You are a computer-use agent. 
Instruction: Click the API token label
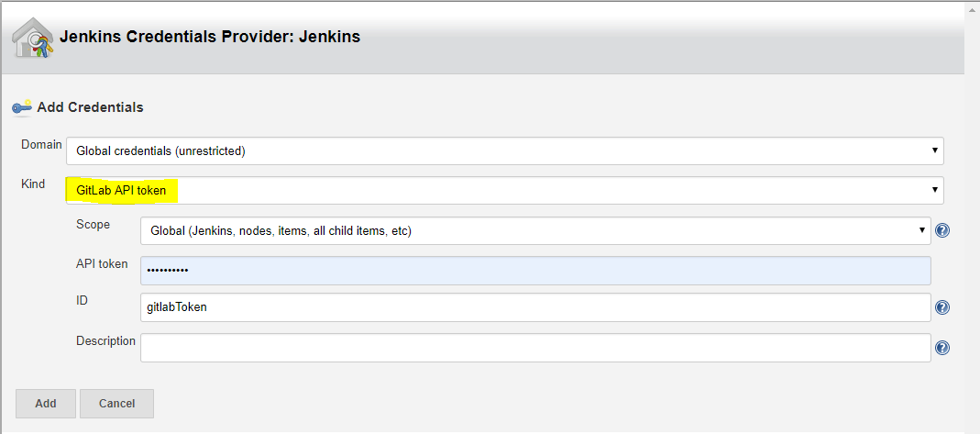[x=102, y=264]
